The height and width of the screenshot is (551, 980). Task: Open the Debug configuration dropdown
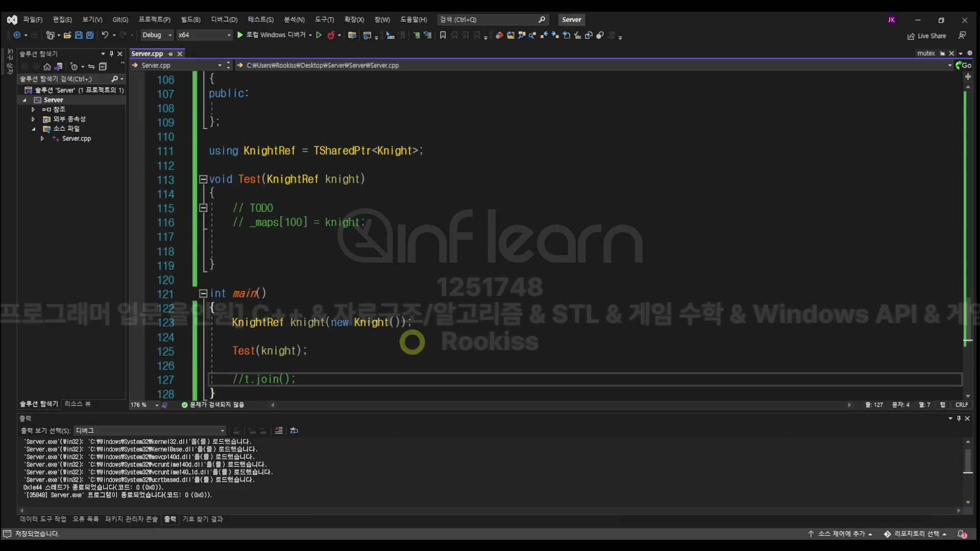(x=170, y=35)
